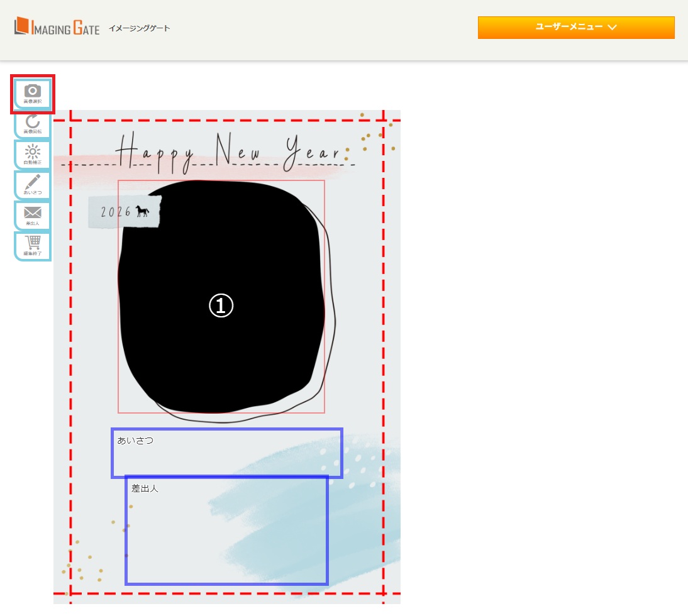Select the black photo placeholder frame
This screenshot has height=616, width=688.
pos(221,352)
